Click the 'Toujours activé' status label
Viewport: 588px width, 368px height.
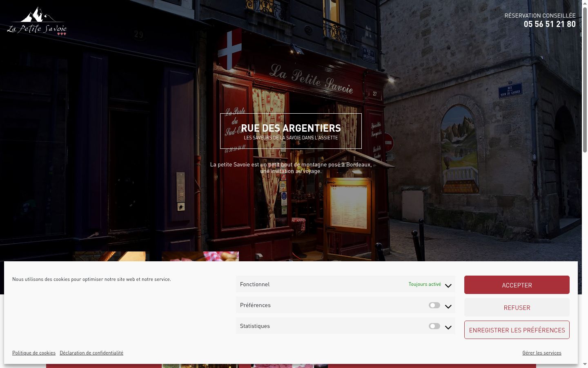[x=425, y=284]
